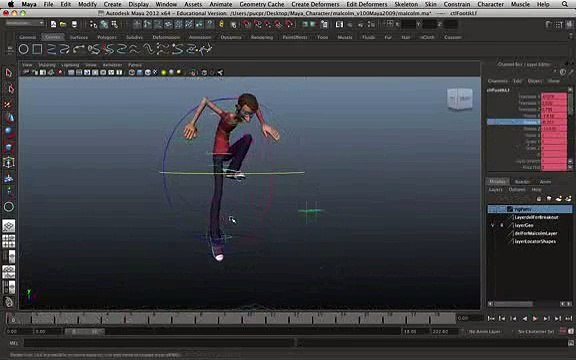576x360 pixels.
Task: Click the ViewCube in viewport
Action: (460, 98)
